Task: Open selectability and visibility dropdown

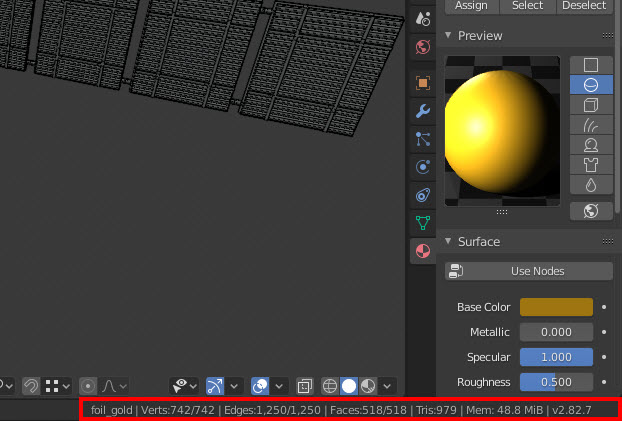Action: 184,386
